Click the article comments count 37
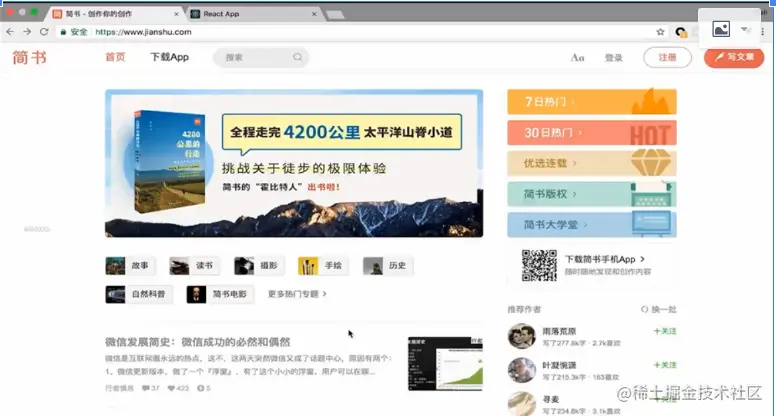 150,388
